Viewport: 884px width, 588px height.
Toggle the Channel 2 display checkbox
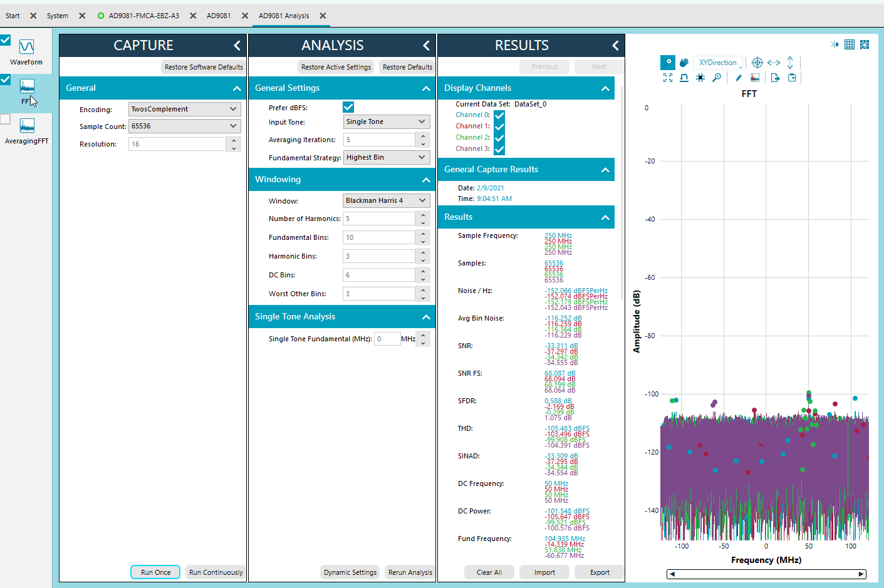pyautogui.click(x=499, y=138)
